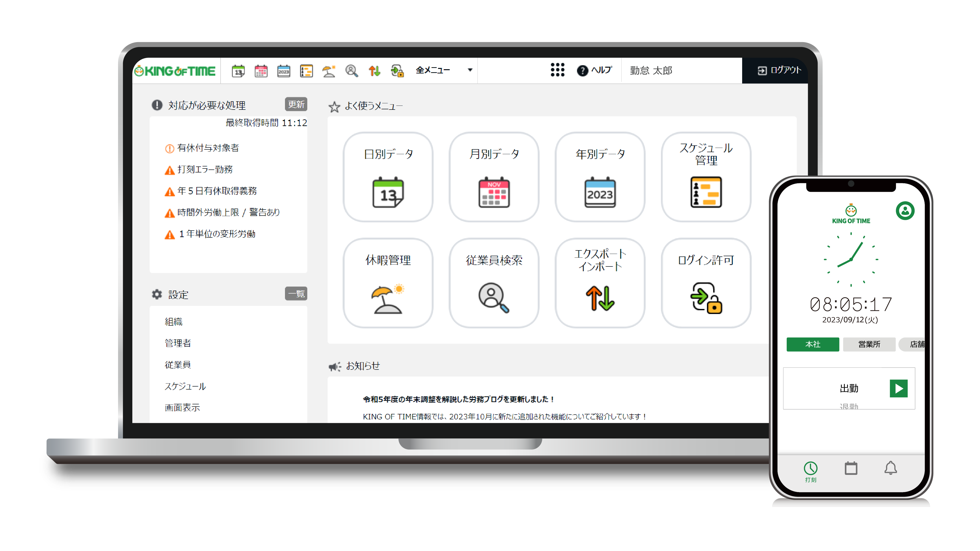This screenshot has width=980, height=551.
Task: Click user name 勤怠 太郎
Action: click(651, 71)
